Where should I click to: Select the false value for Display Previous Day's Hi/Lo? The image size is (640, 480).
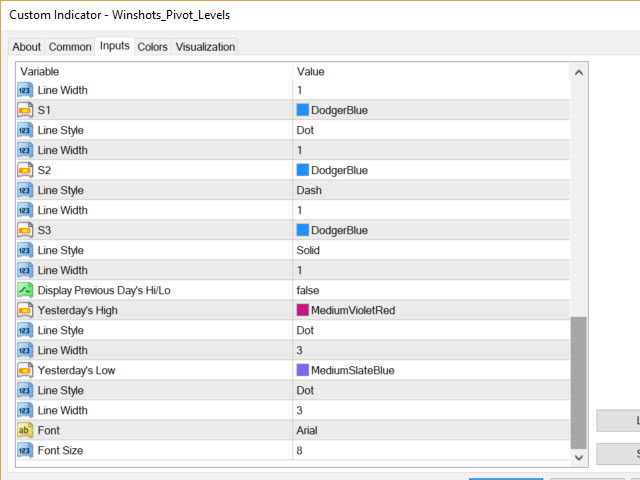tap(308, 290)
